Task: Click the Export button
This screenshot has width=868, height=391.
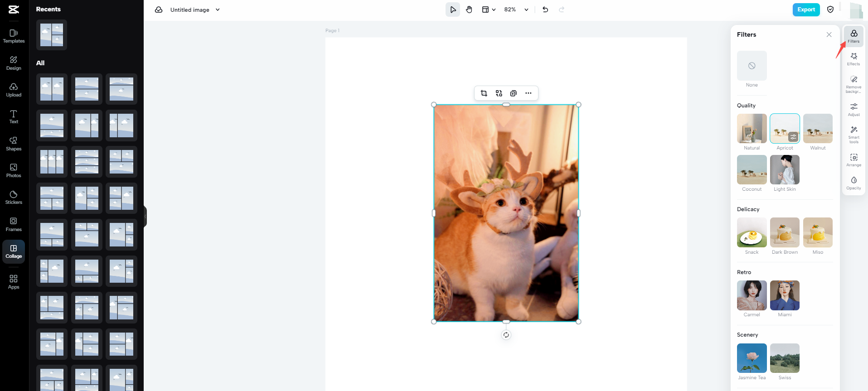Action: click(806, 10)
